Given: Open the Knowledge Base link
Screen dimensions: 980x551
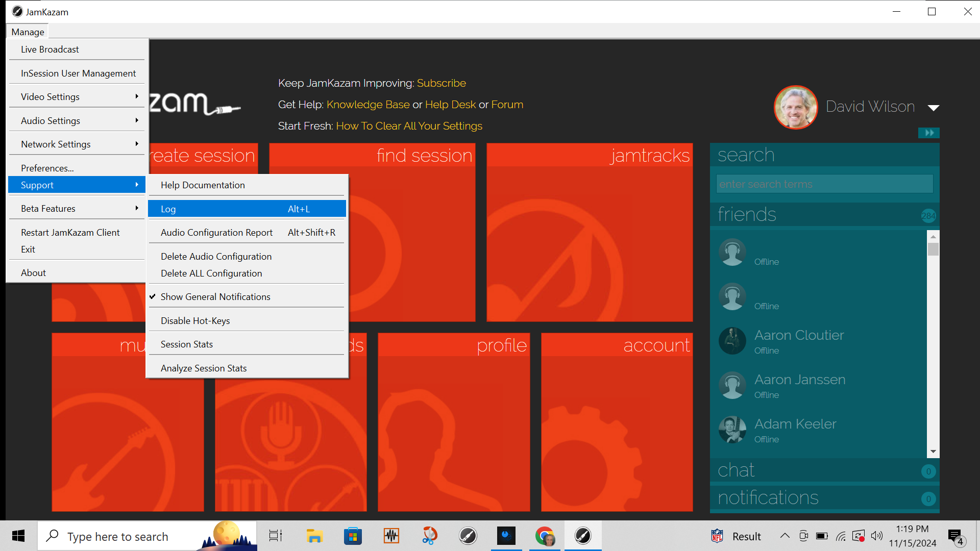Looking at the screenshot, I should pyautogui.click(x=368, y=105).
